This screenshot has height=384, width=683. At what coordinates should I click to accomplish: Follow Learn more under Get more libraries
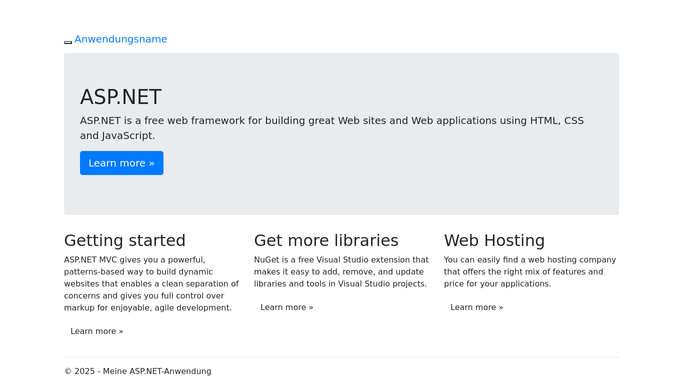(287, 307)
